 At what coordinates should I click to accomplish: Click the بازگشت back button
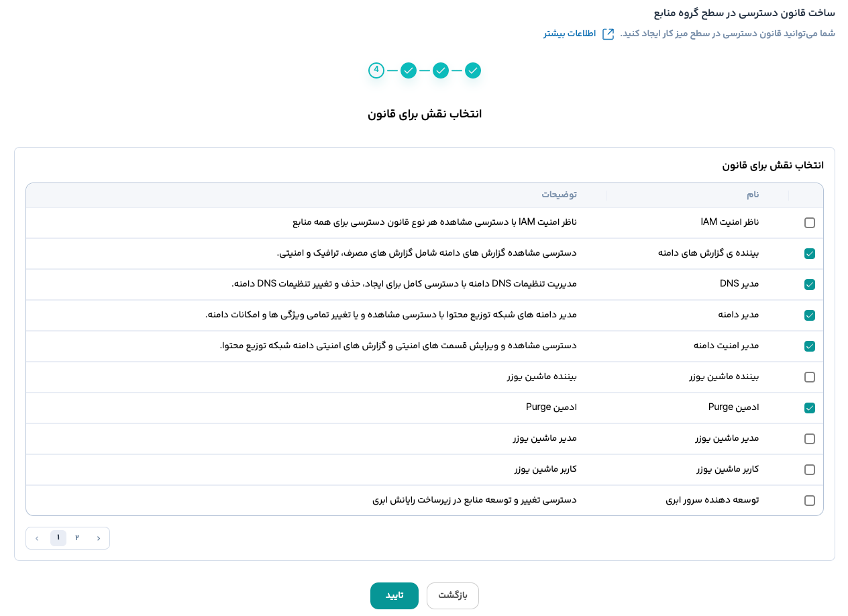point(452,596)
